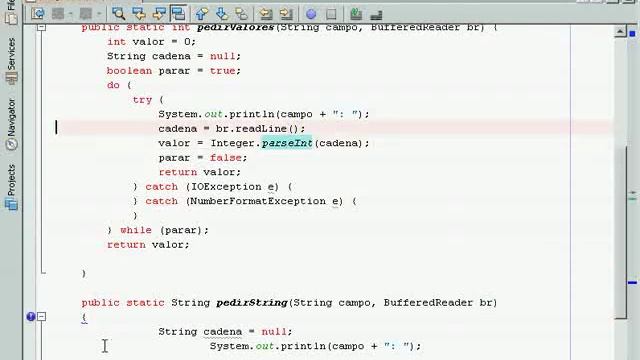Image resolution: width=640 pixels, height=360 pixels.
Task: Go to the previous bookmark
Action: tap(202, 14)
